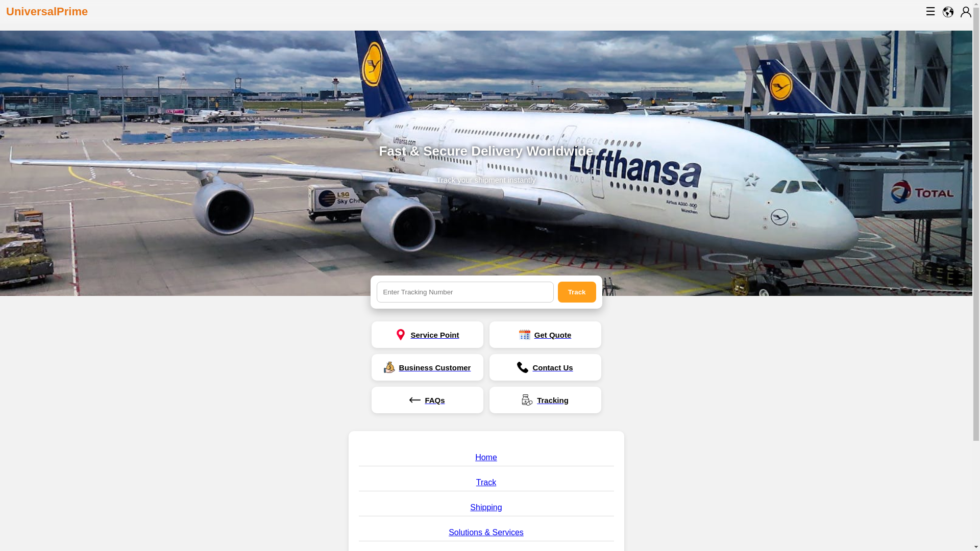Select Shipping in the navigation list
This screenshot has width=980, height=551.
(x=486, y=507)
